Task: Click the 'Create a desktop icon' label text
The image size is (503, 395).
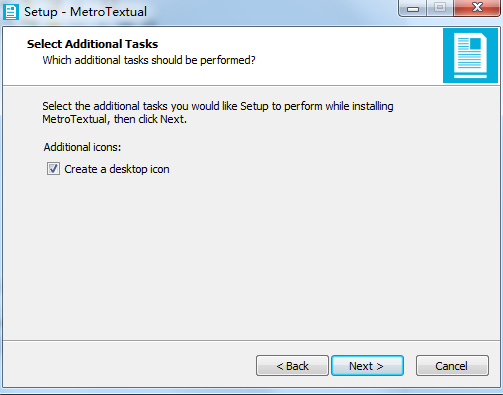Action: tap(117, 169)
